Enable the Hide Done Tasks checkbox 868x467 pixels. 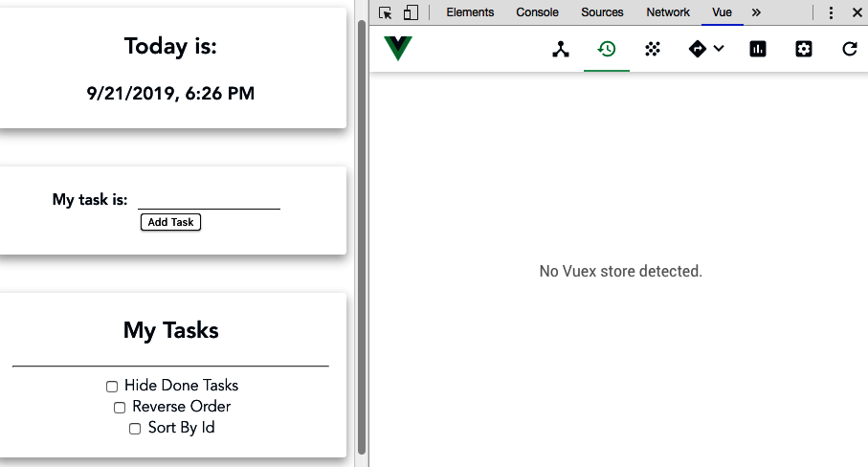pyautogui.click(x=112, y=387)
